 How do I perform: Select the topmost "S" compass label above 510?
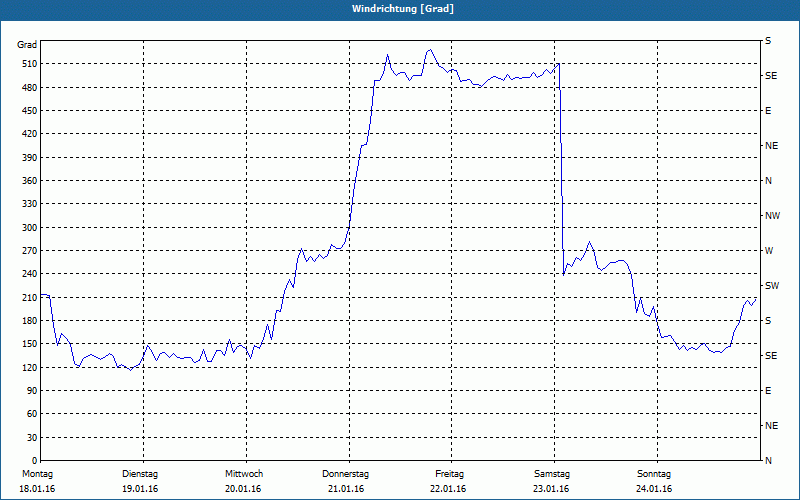click(768, 41)
